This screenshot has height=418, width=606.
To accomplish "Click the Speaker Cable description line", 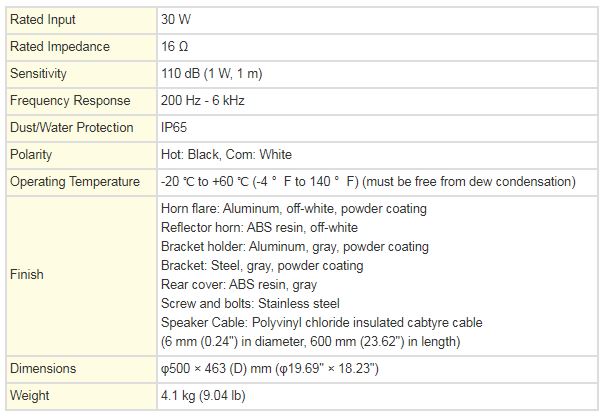I will pyautogui.click(x=321, y=323).
